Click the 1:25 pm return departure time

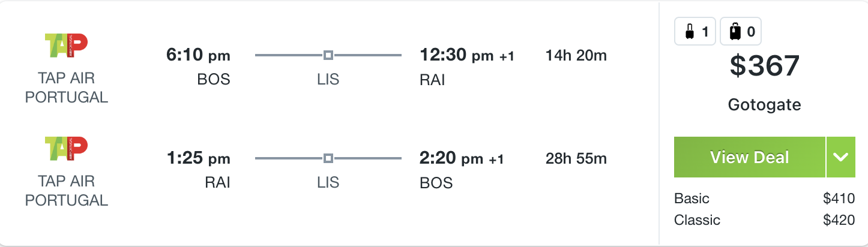[x=198, y=159]
